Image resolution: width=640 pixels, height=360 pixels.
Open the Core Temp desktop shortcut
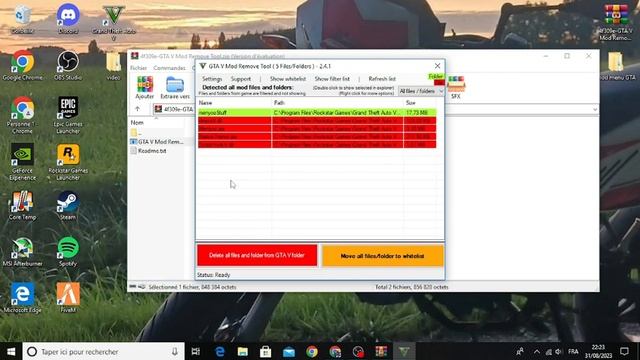(x=22, y=205)
